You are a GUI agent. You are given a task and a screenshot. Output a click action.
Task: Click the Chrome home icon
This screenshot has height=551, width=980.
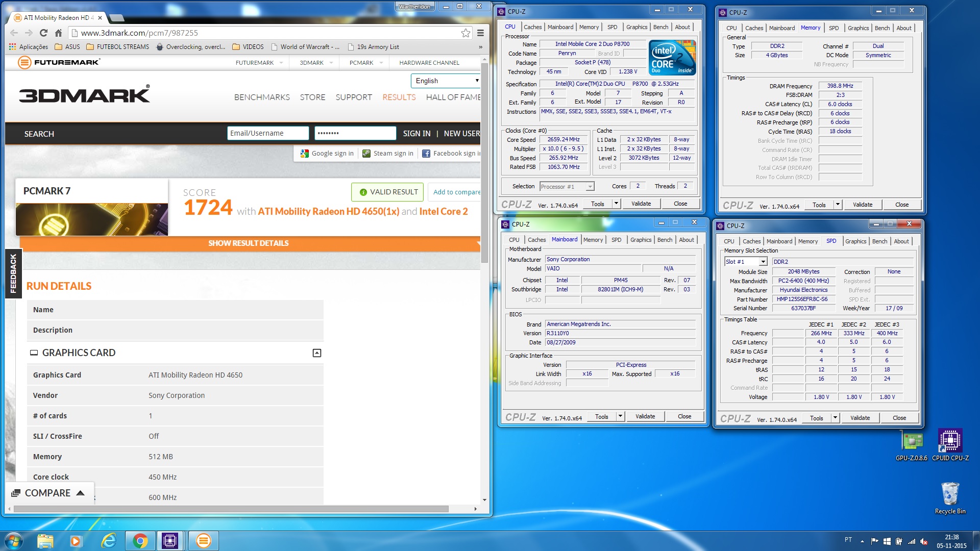point(58,33)
